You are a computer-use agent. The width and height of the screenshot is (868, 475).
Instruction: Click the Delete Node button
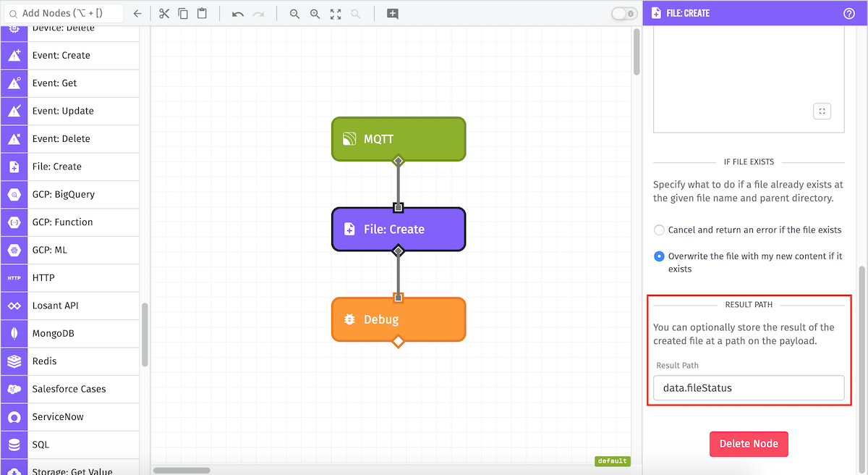click(749, 444)
